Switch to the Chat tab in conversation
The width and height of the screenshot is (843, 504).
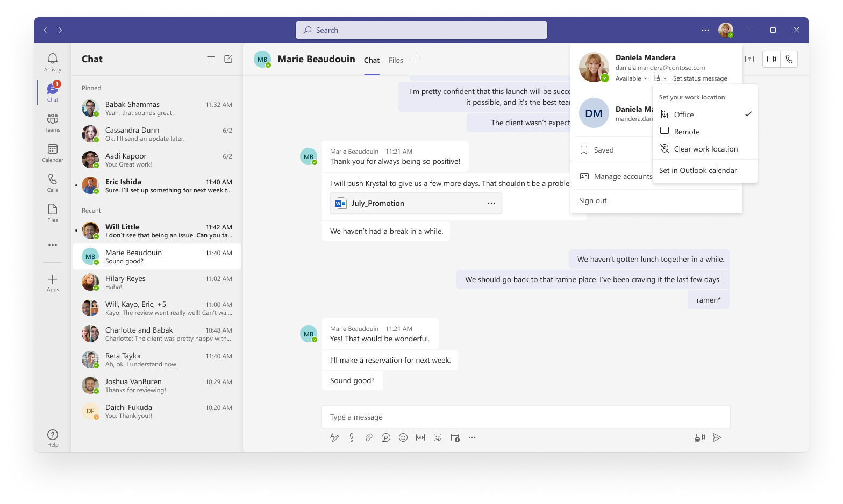[x=372, y=60]
